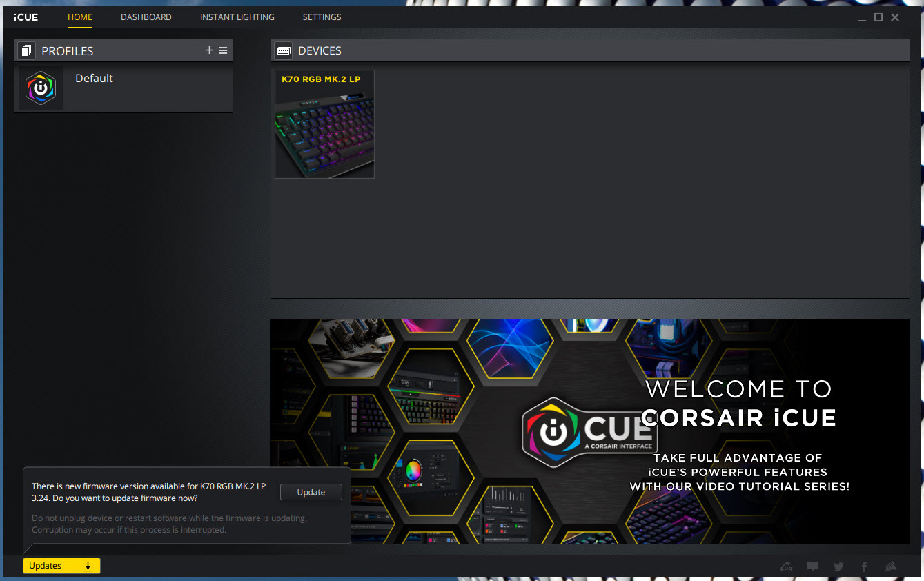
Task: Click the Welcome to Corsair iCUE banner
Action: pyautogui.click(x=589, y=431)
